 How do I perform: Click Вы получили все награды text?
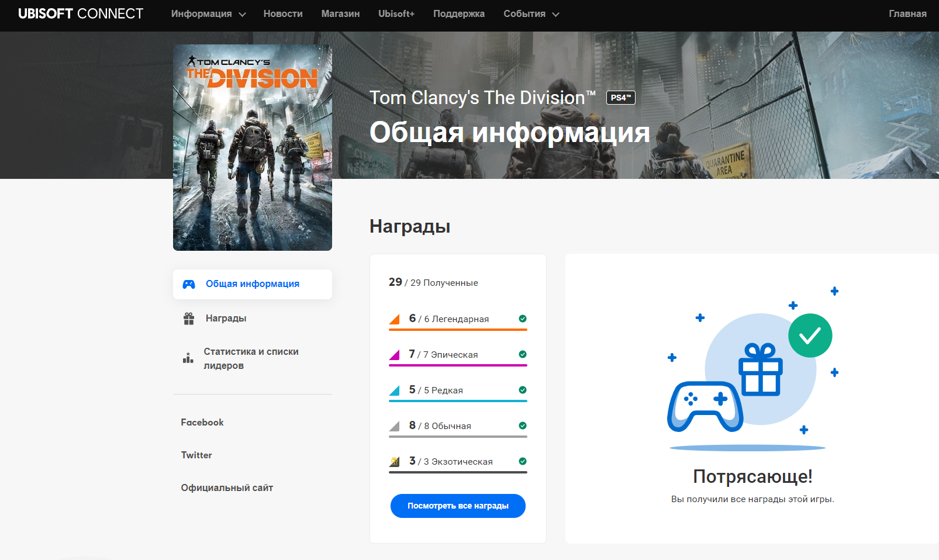(752, 499)
